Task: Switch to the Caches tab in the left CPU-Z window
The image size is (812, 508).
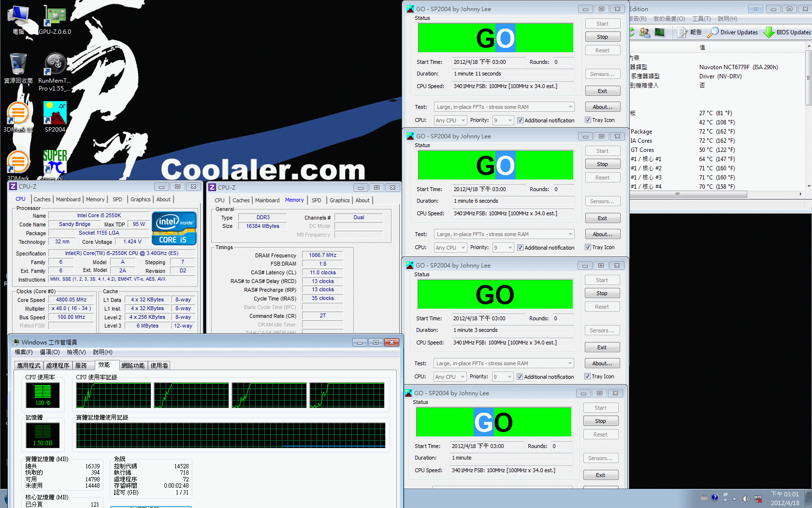Action: pyautogui.click(x=42, y=199)
